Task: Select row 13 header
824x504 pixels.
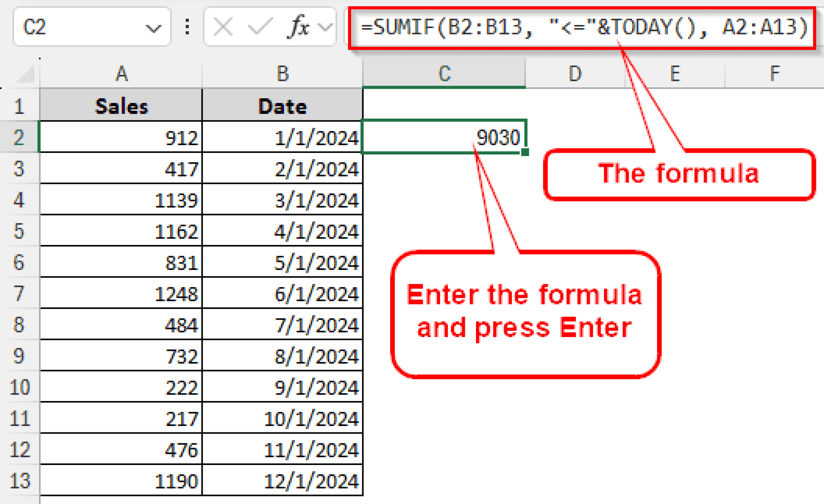Action: click(x=19, y=481)
